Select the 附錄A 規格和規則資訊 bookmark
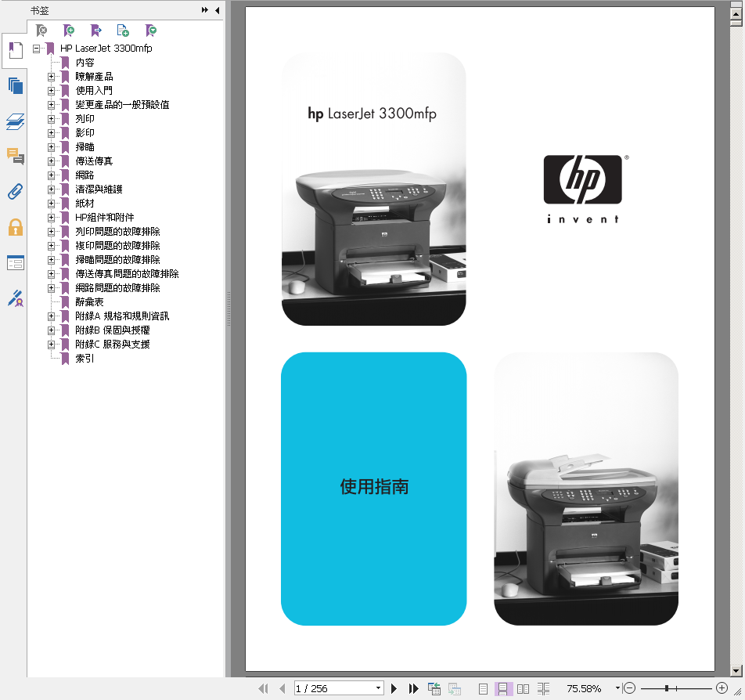This screenshot has height=700, width=745. [x=122, y=316]
